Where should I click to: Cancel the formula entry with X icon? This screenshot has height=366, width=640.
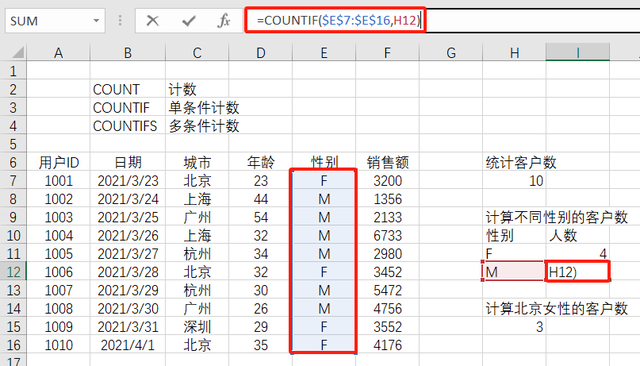(153, 20)
